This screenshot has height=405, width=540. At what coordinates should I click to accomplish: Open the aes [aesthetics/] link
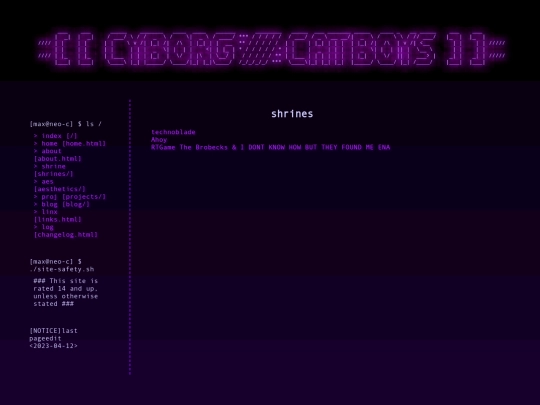(59, 185)
